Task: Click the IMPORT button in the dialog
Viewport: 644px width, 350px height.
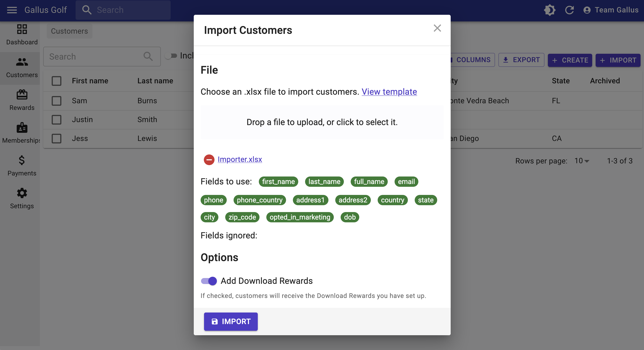Action: point(231,322)
